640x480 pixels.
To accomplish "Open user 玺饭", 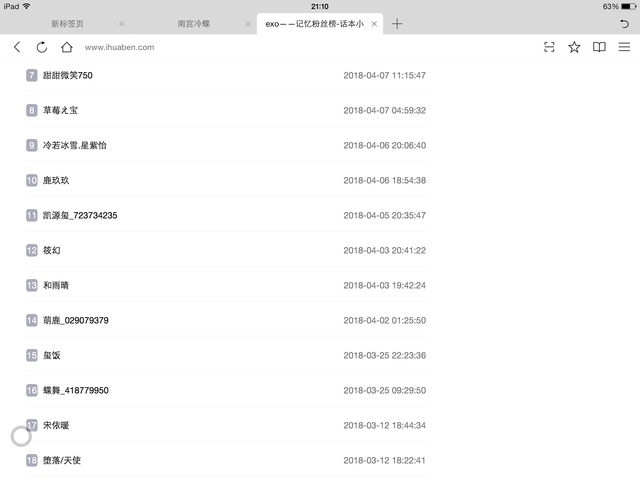I will (x=52, y=356).
